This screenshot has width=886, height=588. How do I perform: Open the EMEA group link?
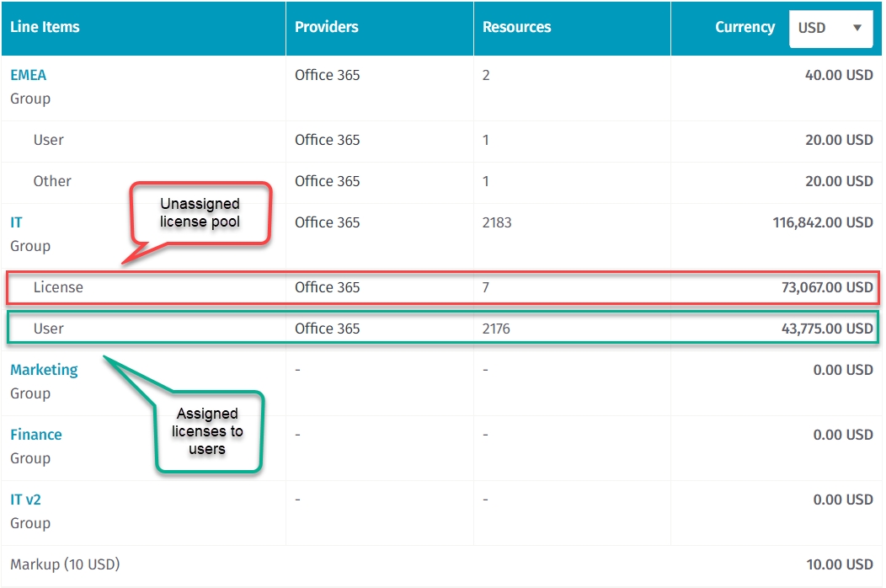click(x=28, y=75)
